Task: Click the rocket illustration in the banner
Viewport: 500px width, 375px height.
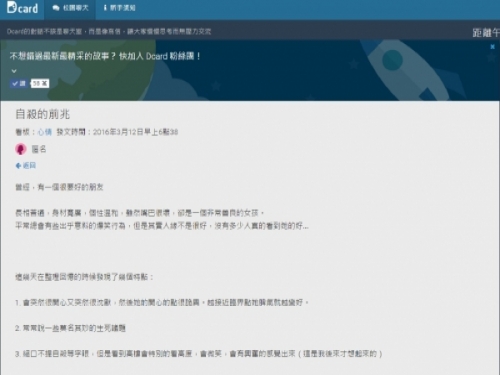Action: tap(412, 70)
